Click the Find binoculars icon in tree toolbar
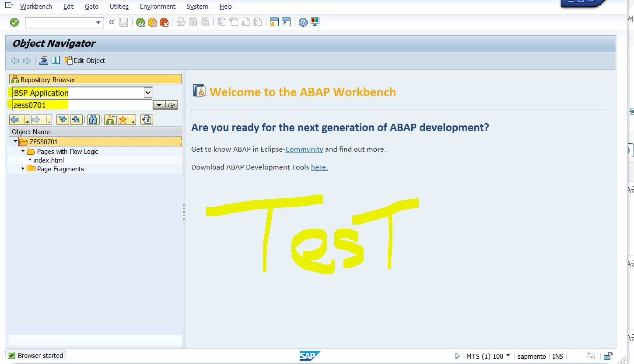 tap(93, 120)
